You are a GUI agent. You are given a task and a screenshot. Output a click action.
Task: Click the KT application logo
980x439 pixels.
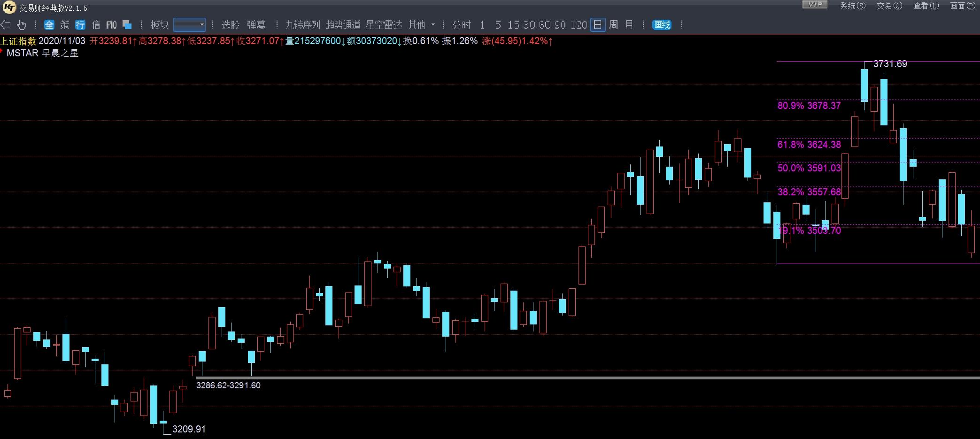[9, 8]
